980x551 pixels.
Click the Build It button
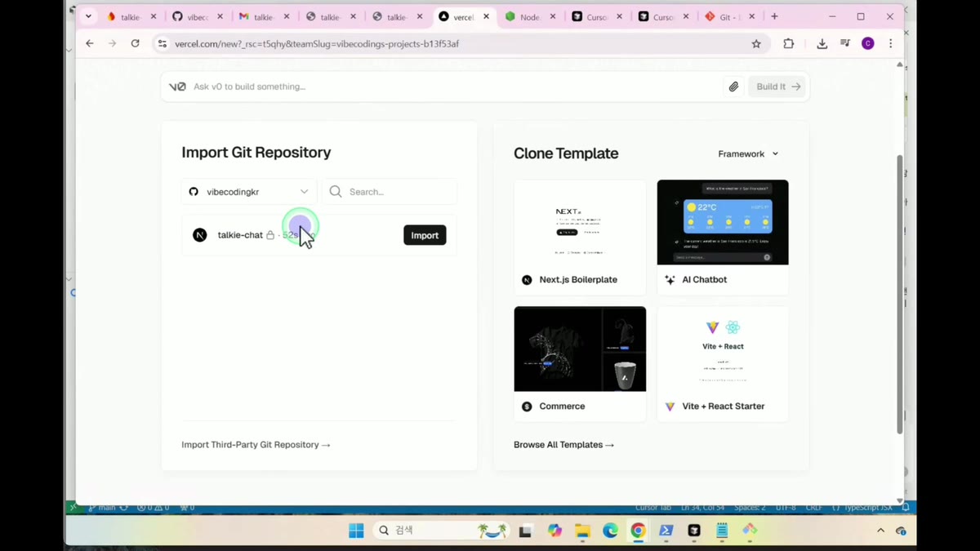tap(777, 87)
